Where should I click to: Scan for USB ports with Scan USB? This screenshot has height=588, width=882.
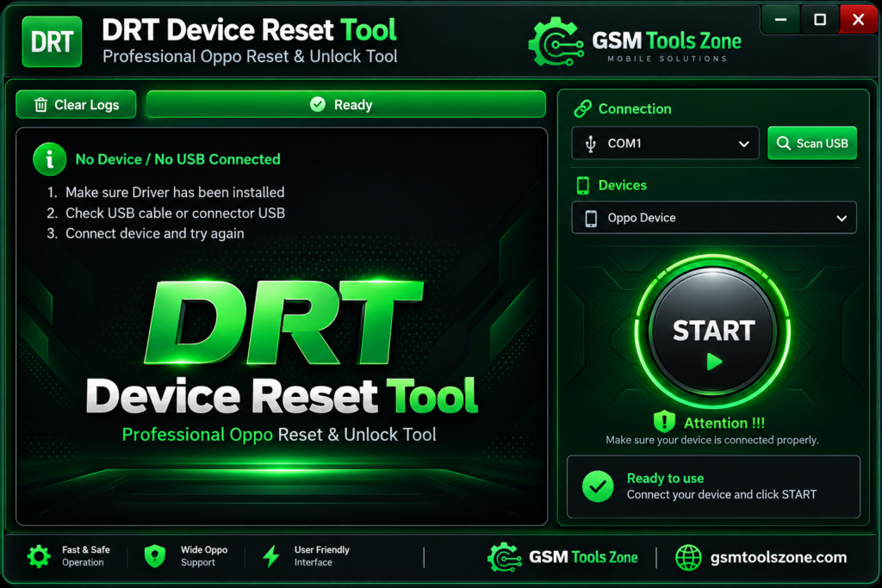click(811, 144)
